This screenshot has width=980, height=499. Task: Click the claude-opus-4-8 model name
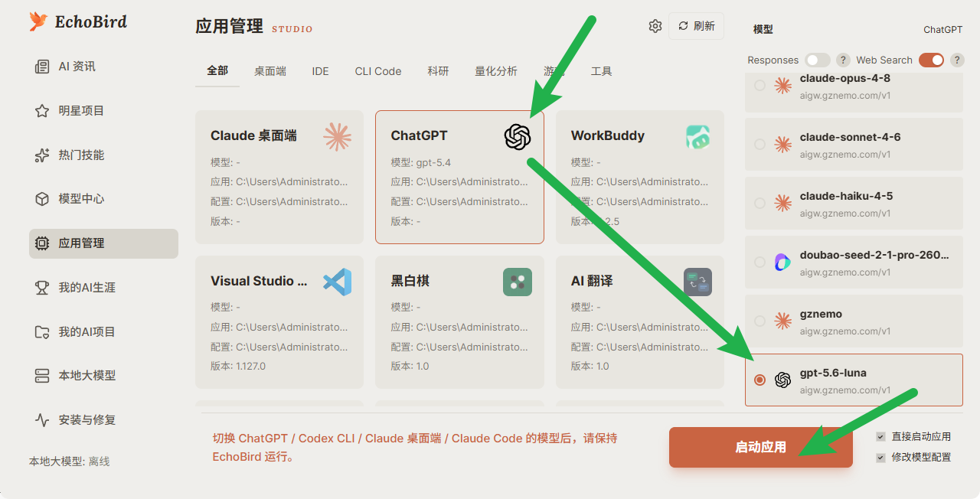(845, 78)
